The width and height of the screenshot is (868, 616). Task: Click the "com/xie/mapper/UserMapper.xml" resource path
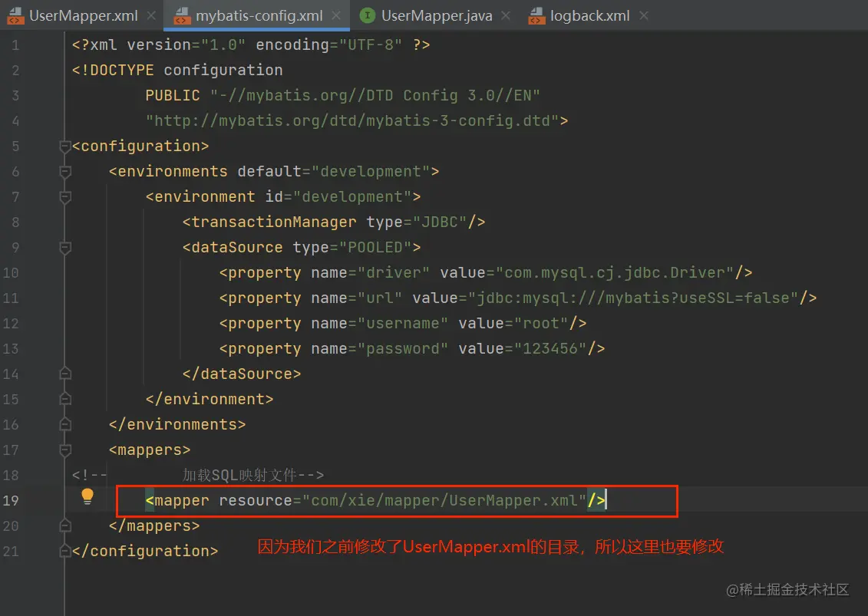click(444, 501)
